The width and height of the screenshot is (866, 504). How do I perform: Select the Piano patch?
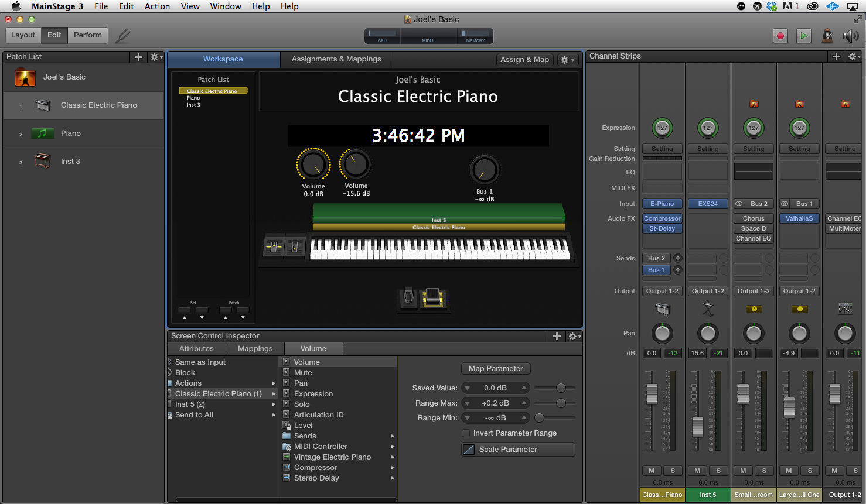(x=84, y=133)
